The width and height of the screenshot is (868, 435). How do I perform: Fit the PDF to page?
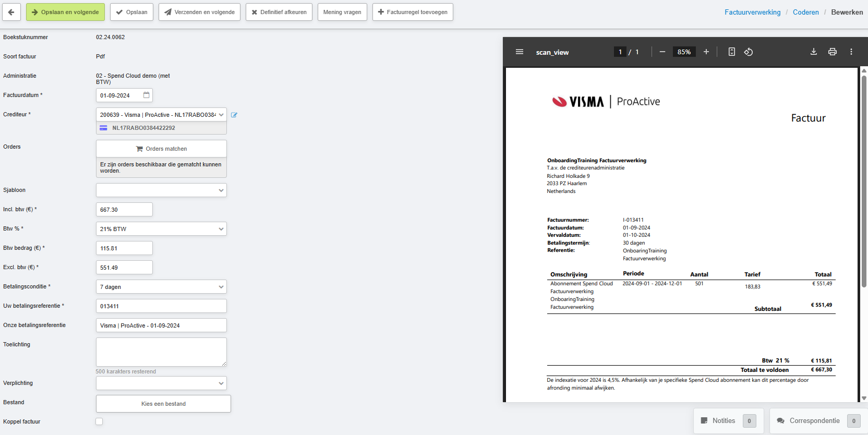(x=732, y=52)
